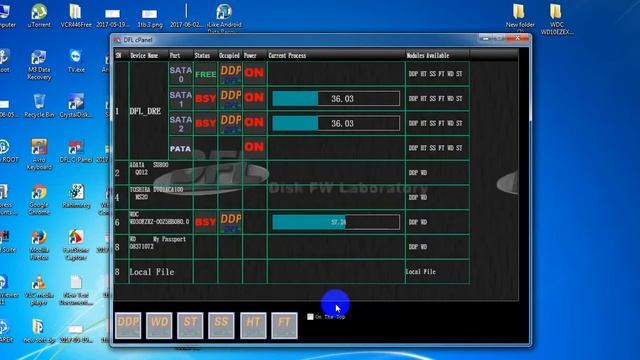The height and width of the screenshot is (360, 640).
Task: Click the BSY status of SATA 2
Action: (x=205, y=123)
